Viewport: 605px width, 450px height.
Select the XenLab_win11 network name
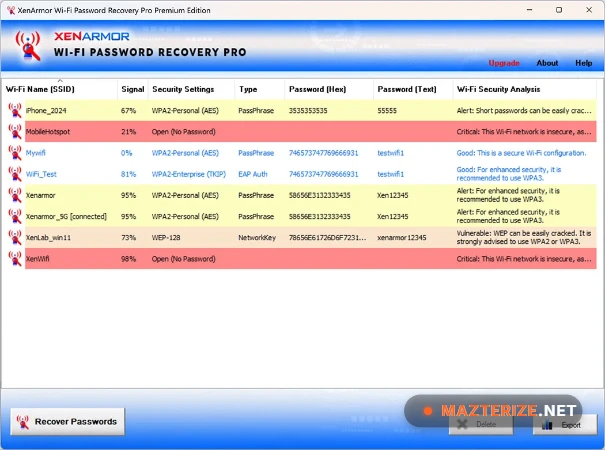click(x=48, y=238)
